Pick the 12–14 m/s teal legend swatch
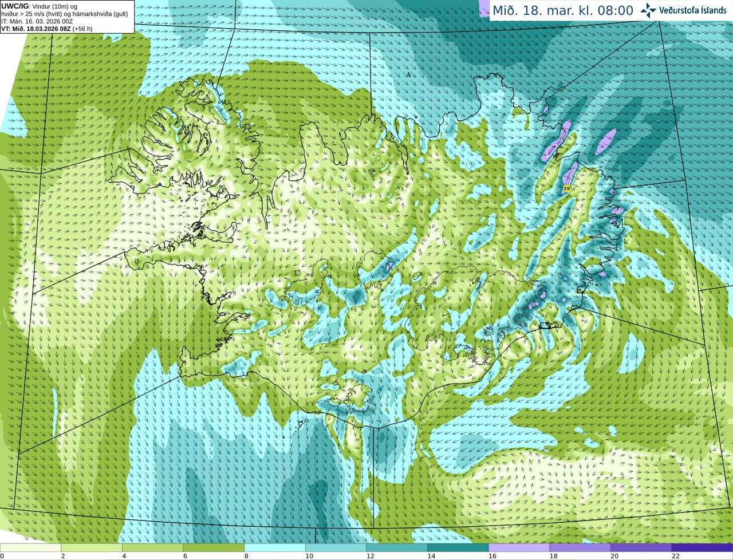The image size is (733, 560). (397, 547)
